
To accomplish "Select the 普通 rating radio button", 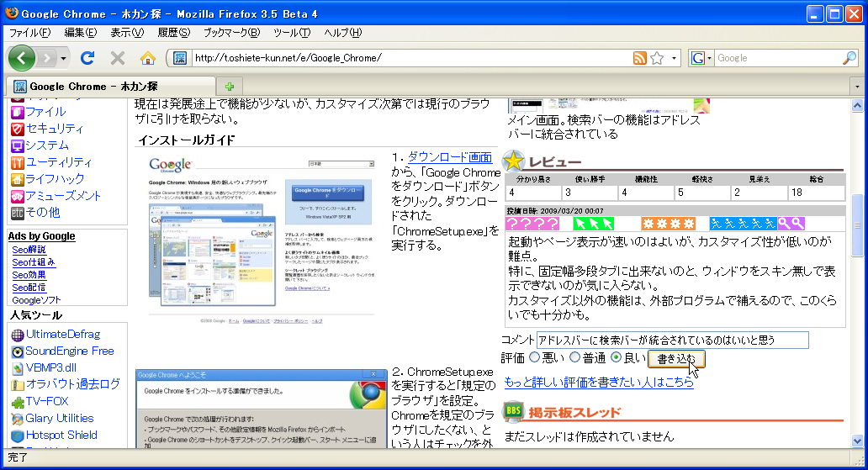I will click(574, 357).
